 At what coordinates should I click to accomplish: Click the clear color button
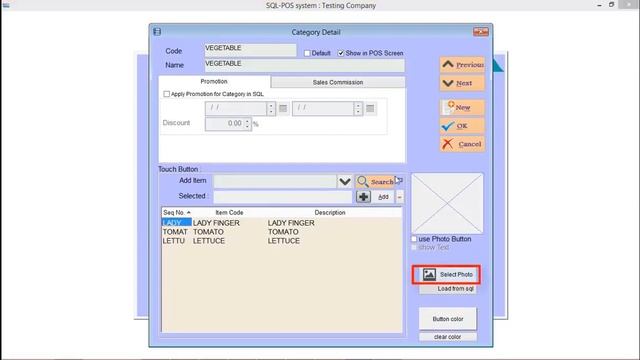448,337
